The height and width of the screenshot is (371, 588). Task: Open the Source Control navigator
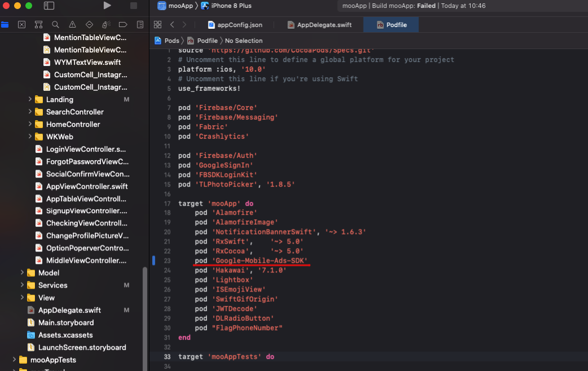click(22, 25)
